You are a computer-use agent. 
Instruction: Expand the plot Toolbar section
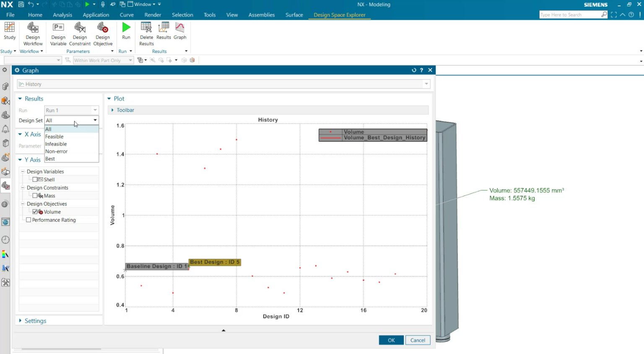[x=125, y=110]
